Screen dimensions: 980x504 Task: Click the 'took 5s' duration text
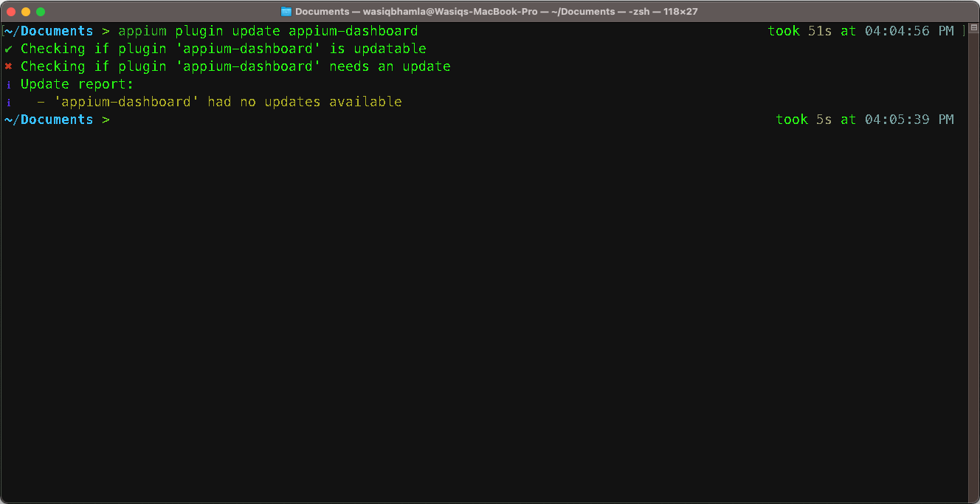tap(805, 119)
